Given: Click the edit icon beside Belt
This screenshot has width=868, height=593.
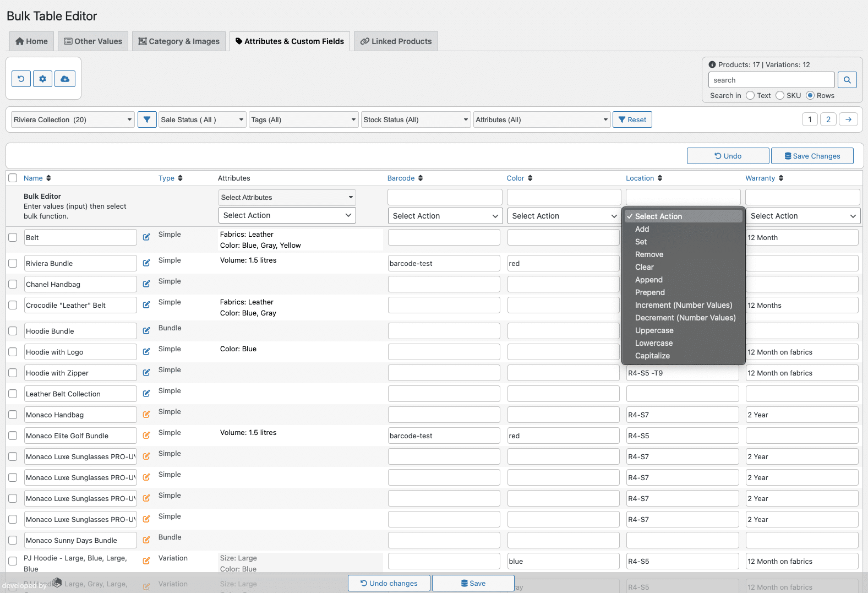Looking at the screenshot, I should click(146, 237).
